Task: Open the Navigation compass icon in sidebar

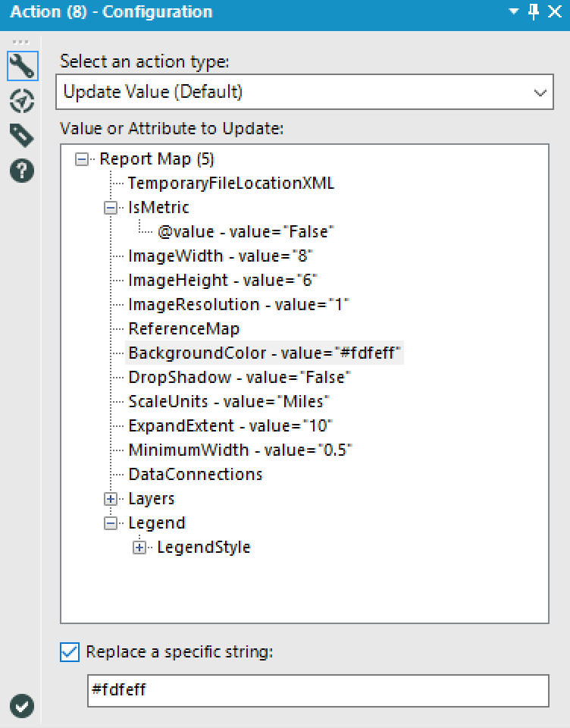Action: point(21,101)
